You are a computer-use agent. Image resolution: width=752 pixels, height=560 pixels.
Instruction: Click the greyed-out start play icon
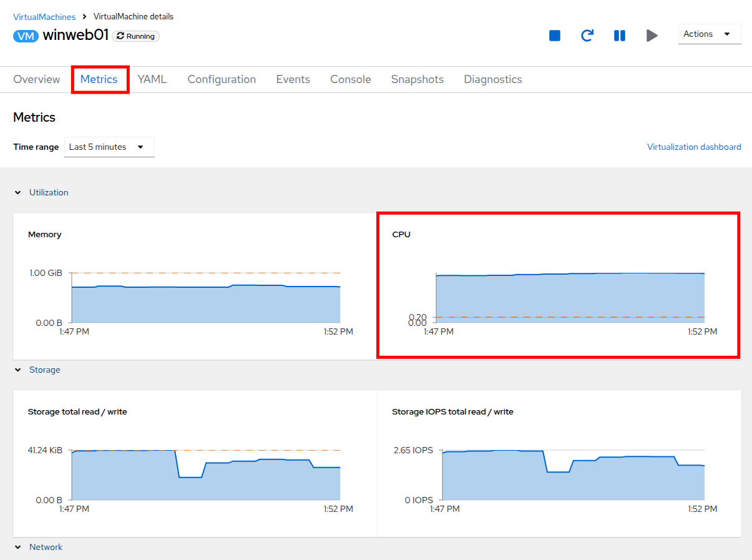click(x=652, y=36)
